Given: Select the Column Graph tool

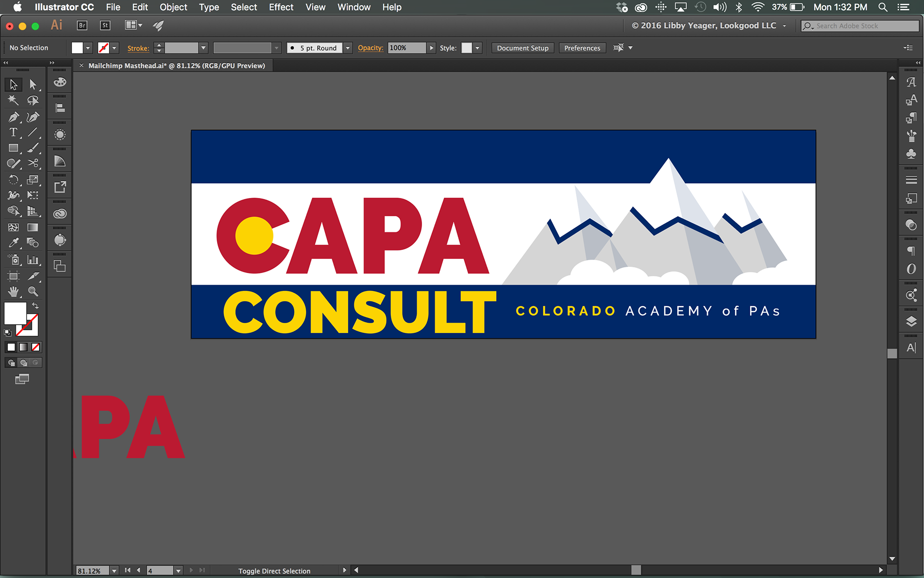Looking at the screenshot, I should tap(33, 260).
